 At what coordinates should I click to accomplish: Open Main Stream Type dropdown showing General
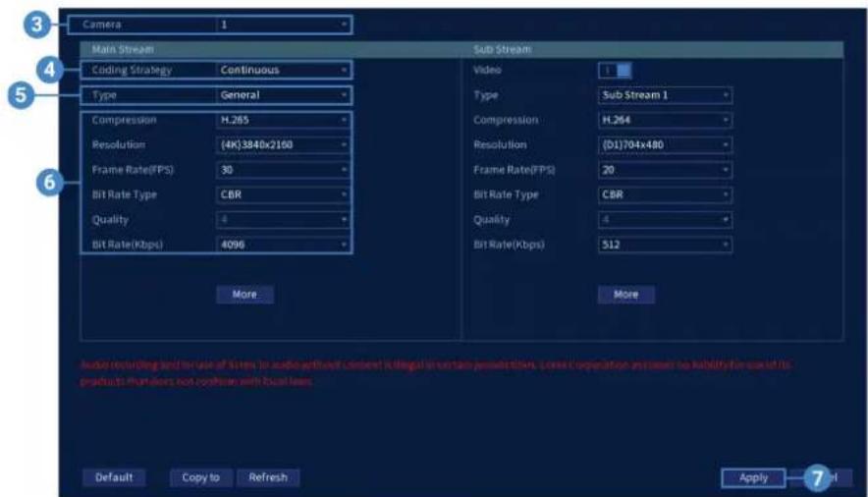point(283,95)
